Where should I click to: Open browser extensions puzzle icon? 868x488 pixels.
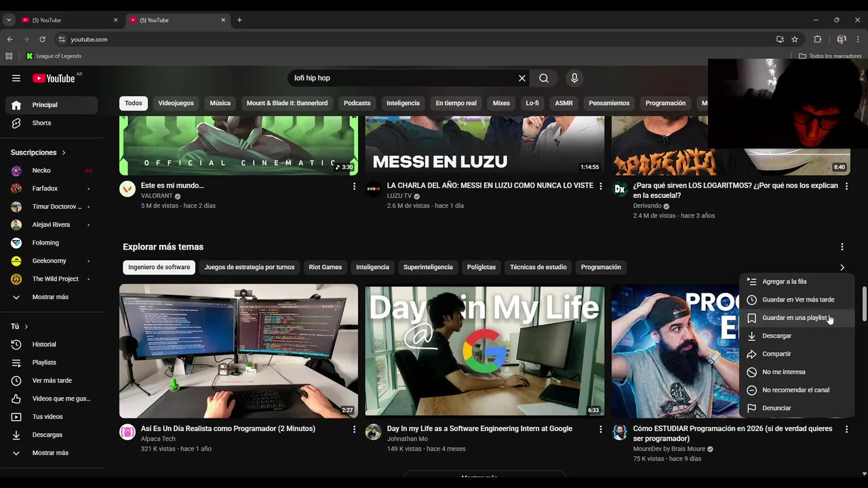817,39
